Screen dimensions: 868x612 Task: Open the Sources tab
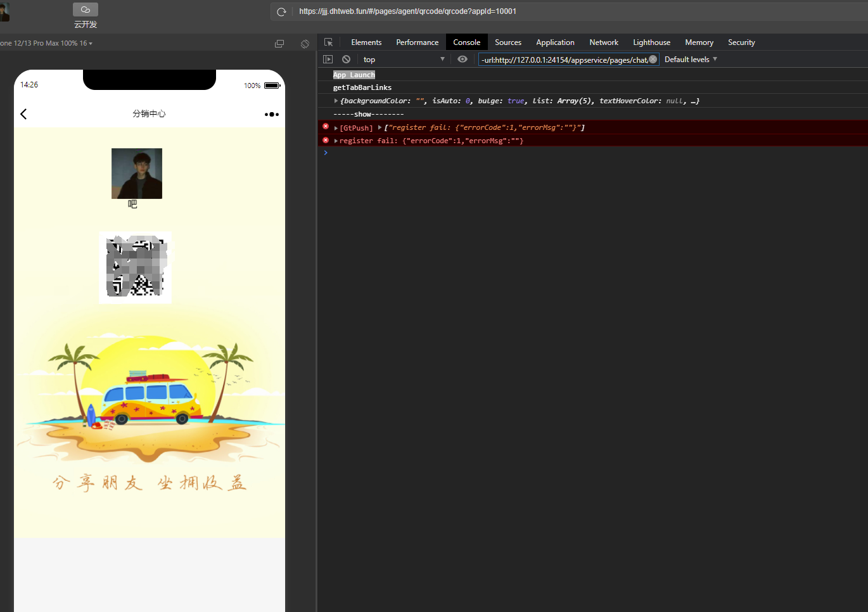point(508,42)
